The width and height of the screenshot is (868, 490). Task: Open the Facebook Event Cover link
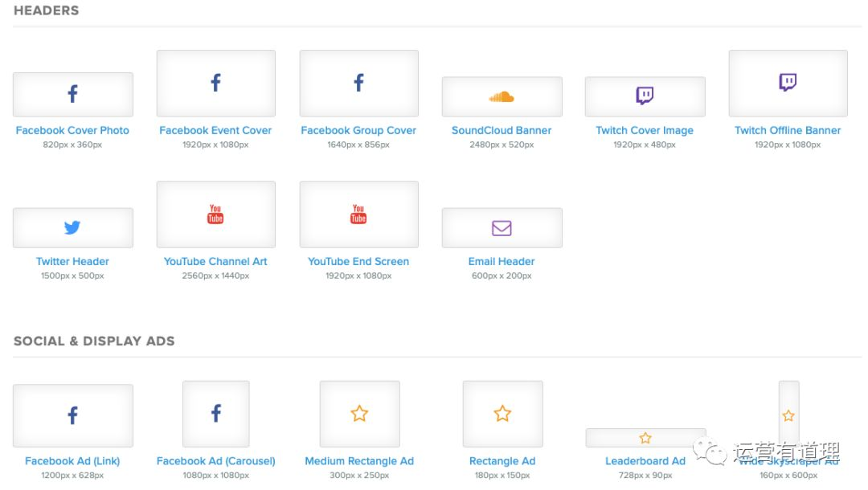click(x=216, y=130)
